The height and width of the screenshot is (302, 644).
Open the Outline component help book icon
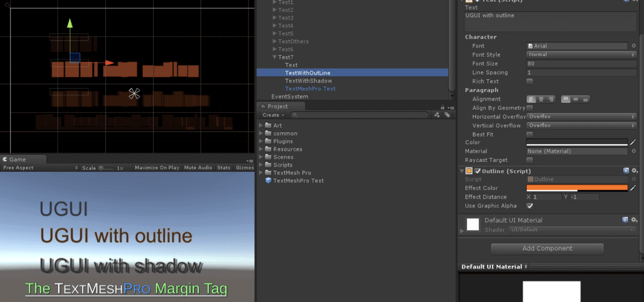coord(626,171)
